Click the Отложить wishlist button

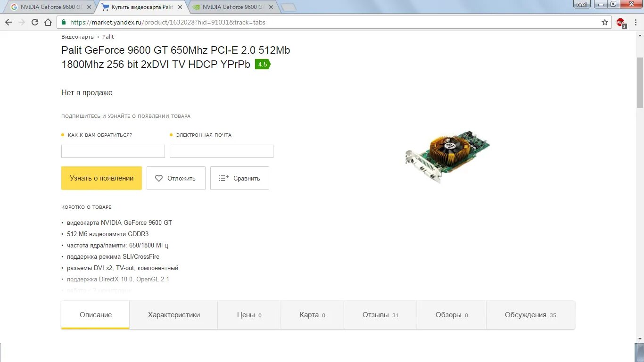click(x=176, y=178)
